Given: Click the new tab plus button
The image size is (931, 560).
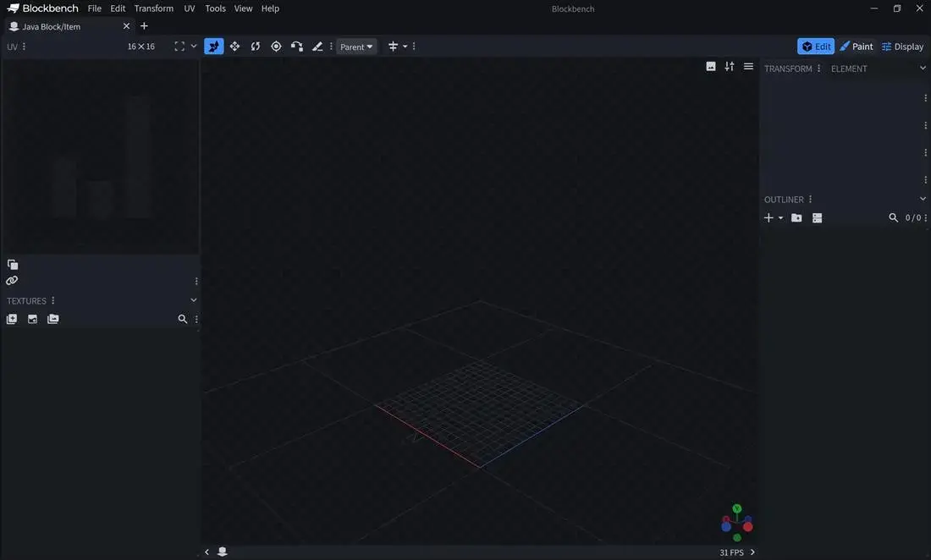Looking at the screenshot, I should click(144, 26).
